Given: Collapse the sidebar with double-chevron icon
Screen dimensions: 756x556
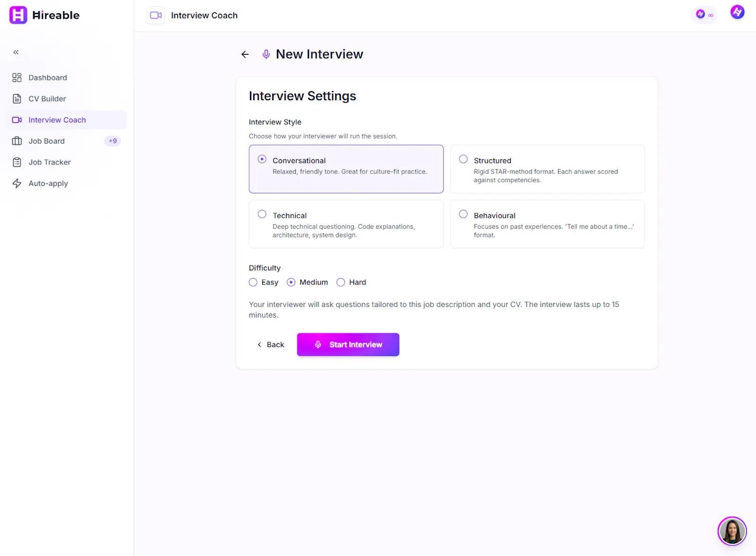Looking at the screenshot, I should click(x=16, y=52).
